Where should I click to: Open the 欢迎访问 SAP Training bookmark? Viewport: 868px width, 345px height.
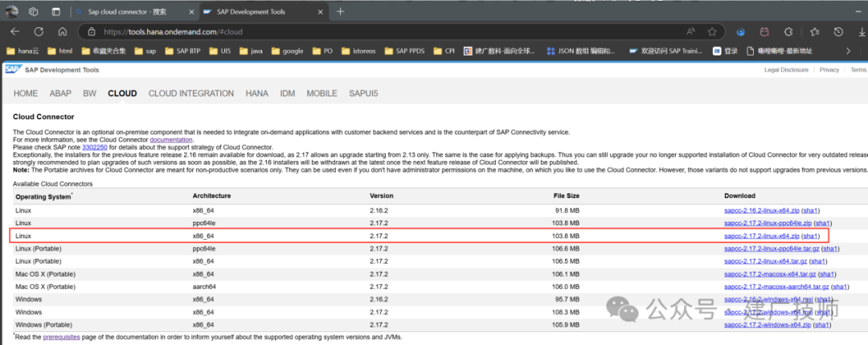pos(666,51)
